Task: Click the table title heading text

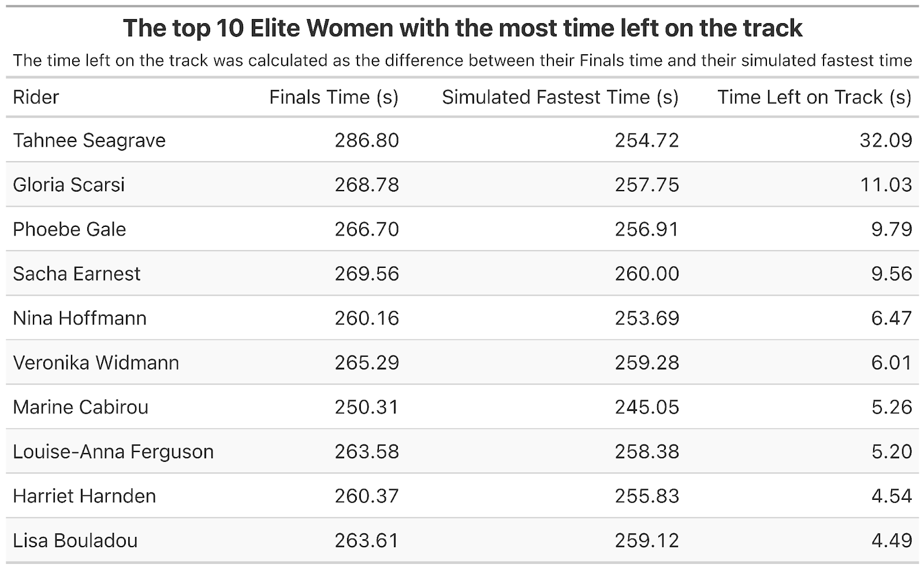Action: click(463, 28)
